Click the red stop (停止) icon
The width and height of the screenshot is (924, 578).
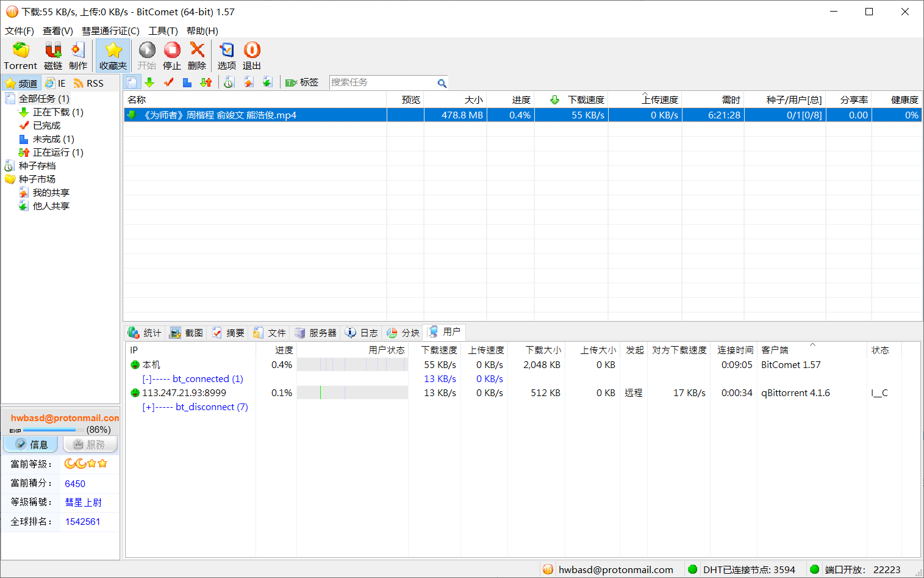coord(172,51)
